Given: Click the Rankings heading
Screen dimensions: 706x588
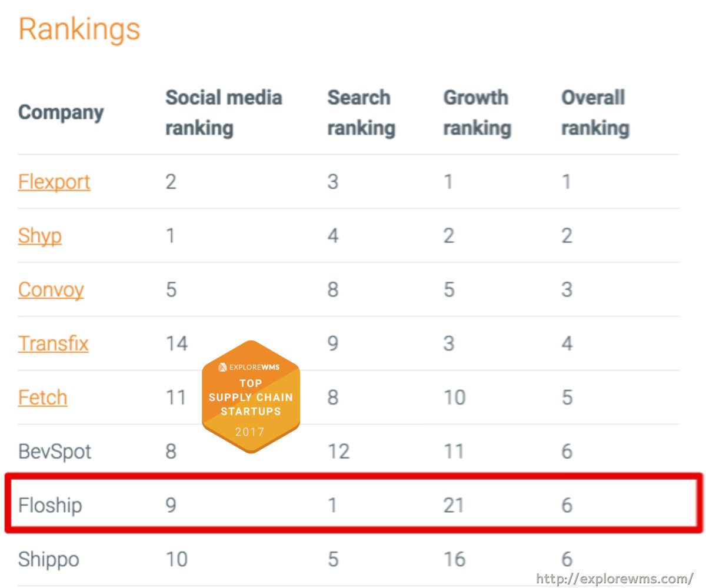Looking at the screenshot, I should [79, 29].
